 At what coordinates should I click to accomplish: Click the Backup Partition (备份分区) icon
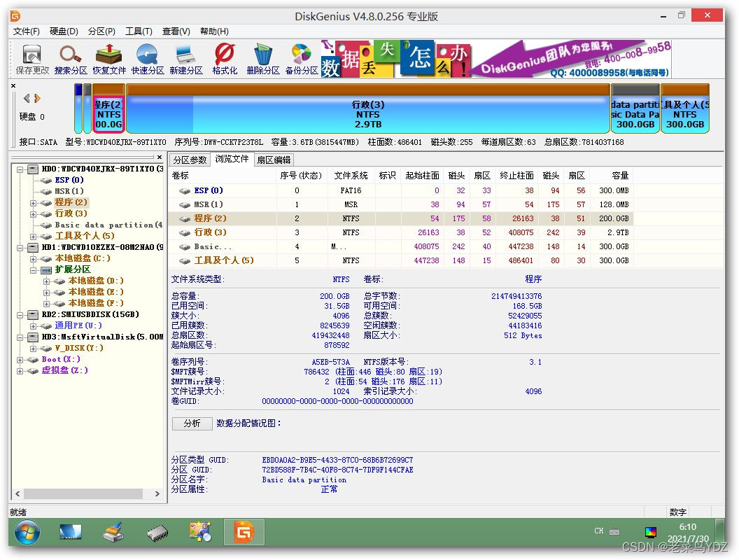(302, 59)
